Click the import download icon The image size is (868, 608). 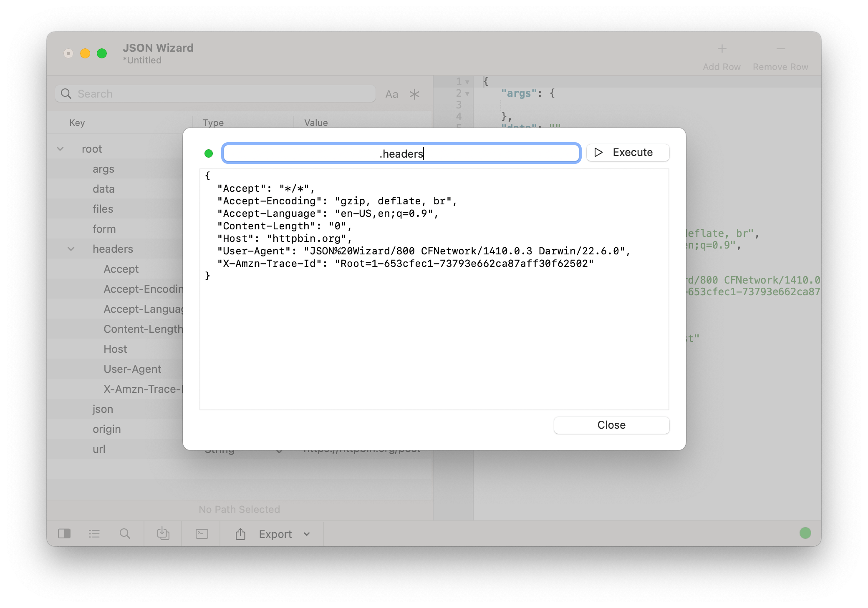[x=163, y=534]
